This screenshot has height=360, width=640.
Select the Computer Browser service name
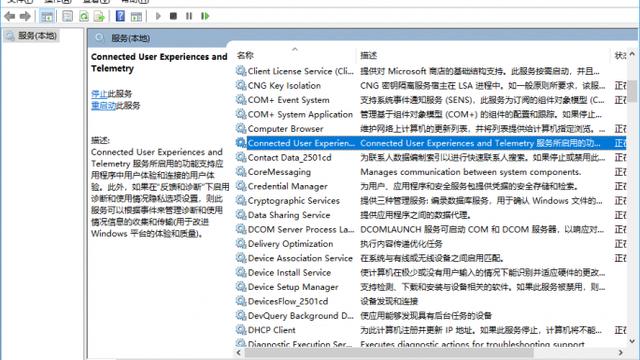click(x=285, y=129)
